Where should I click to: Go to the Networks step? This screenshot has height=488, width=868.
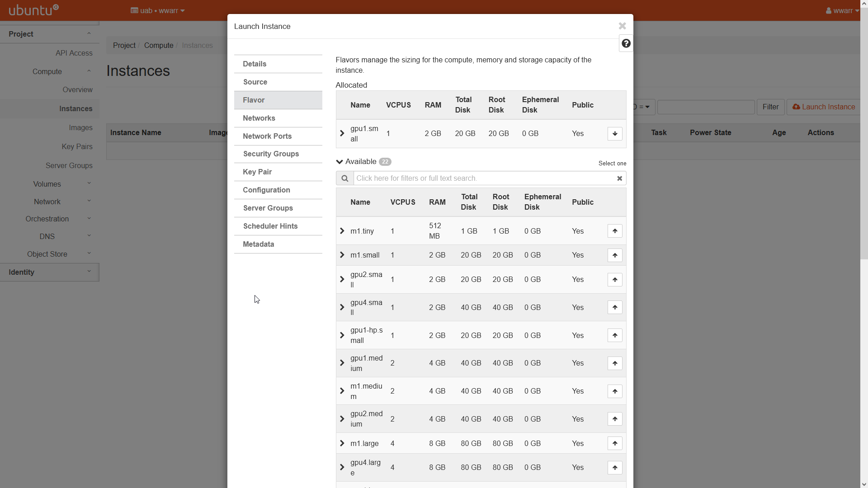[278, 118]
